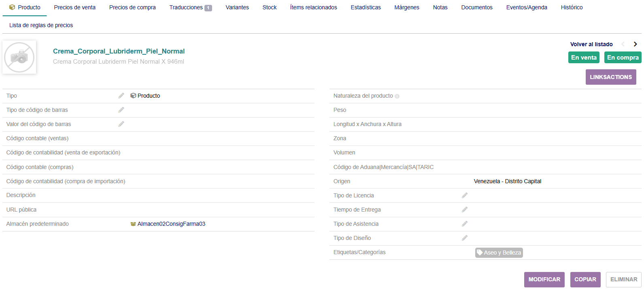Edit Tipo de Licencia with pencil icon
The image size is (644, 289).
465,195
